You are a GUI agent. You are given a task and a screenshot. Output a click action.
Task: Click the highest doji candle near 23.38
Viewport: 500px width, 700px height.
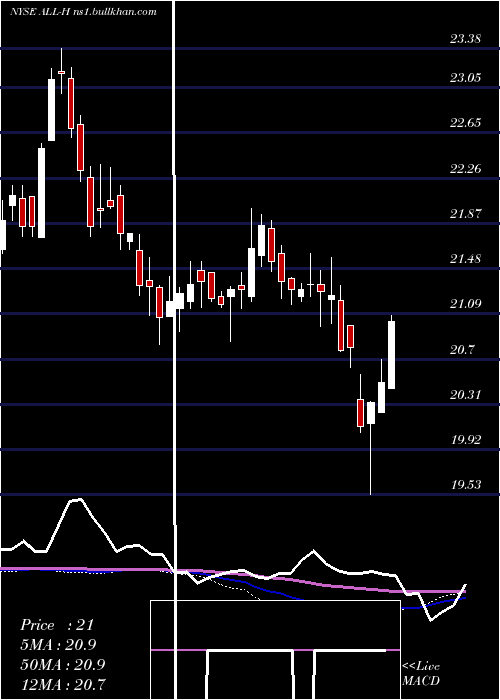click(62, 71)
